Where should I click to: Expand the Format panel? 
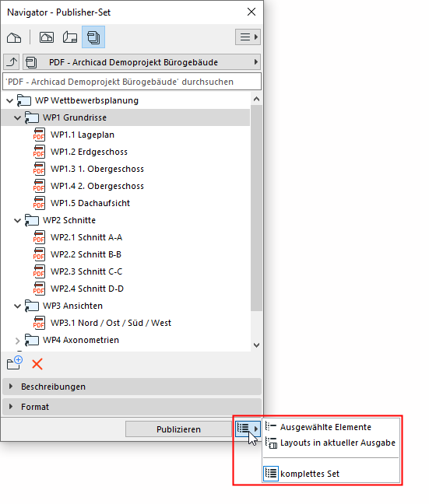pos(132,407)
